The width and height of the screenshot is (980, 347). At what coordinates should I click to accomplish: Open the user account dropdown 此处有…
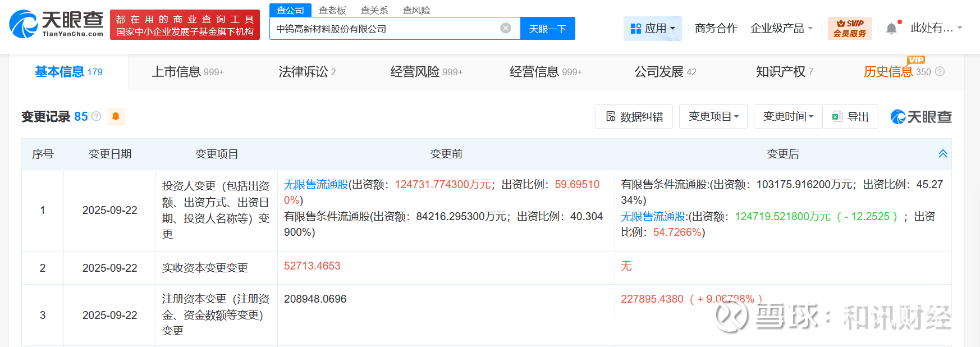coord(936,28)
